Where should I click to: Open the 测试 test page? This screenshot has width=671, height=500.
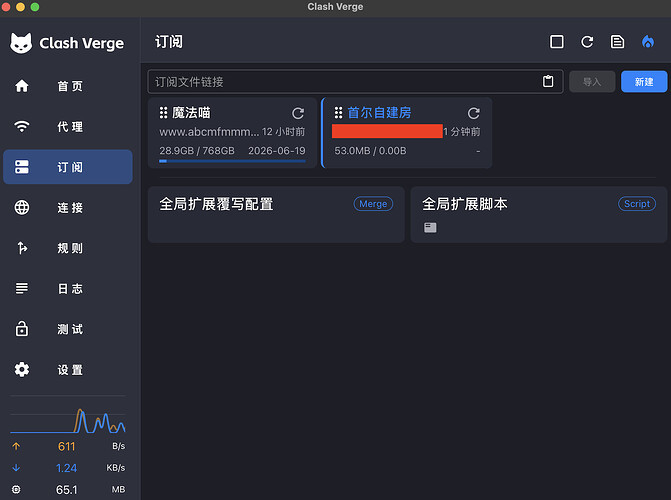(68, 329)
